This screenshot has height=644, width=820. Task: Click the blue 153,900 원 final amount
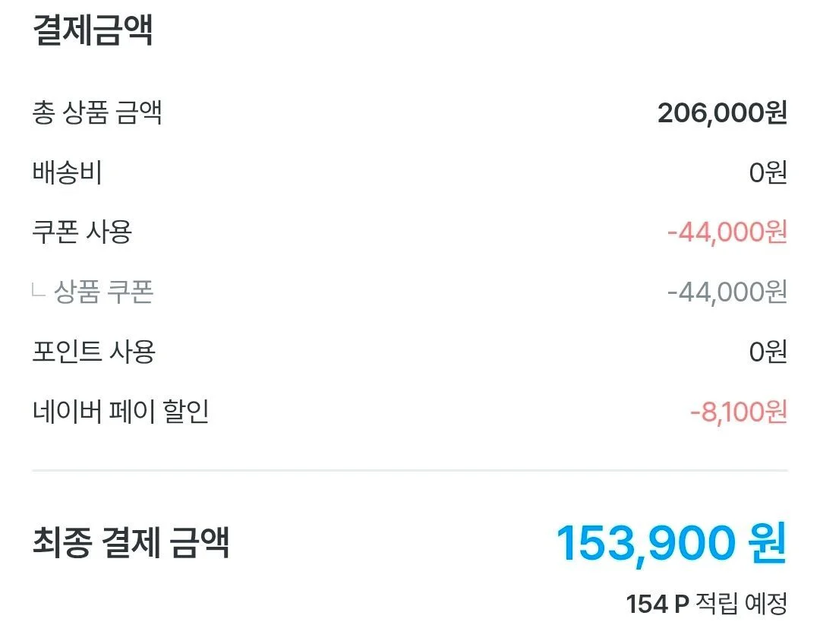click(671, 544)
